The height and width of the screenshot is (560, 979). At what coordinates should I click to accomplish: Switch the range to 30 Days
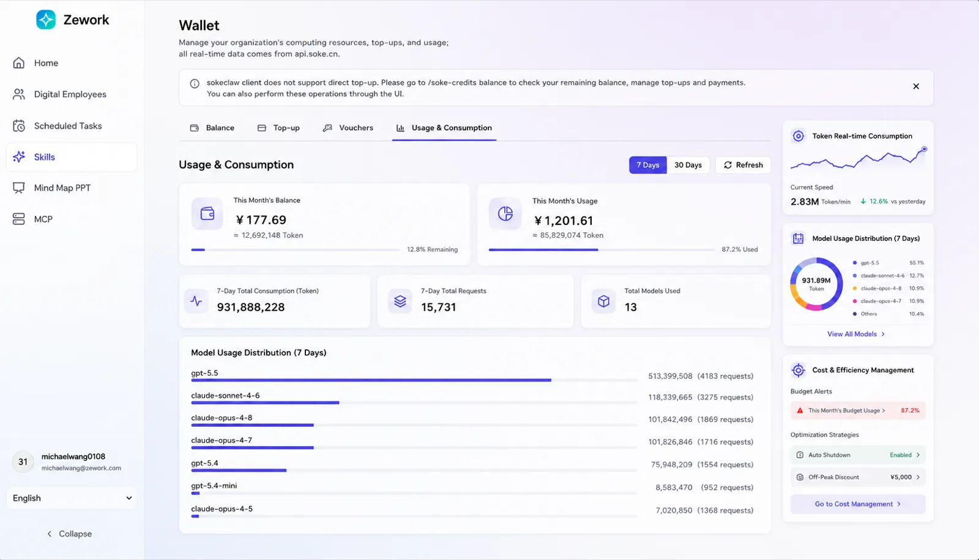[x=688, y=165]
